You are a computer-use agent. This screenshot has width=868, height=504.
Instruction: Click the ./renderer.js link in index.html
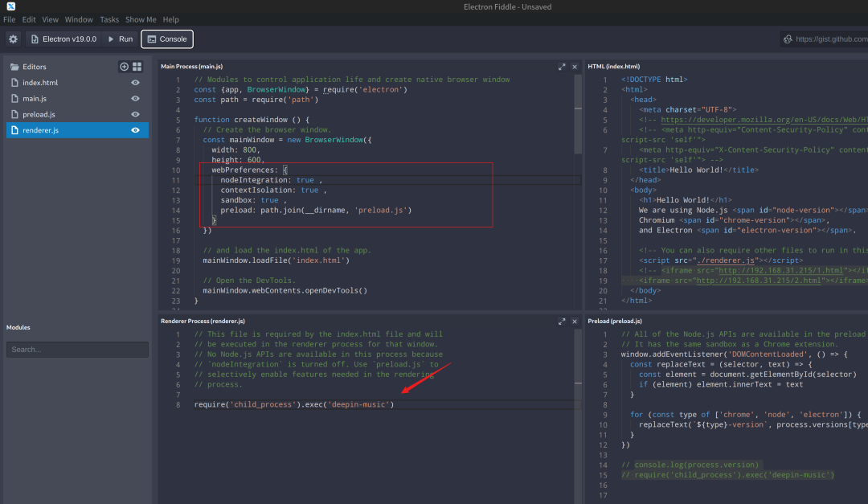pos(726,260)
